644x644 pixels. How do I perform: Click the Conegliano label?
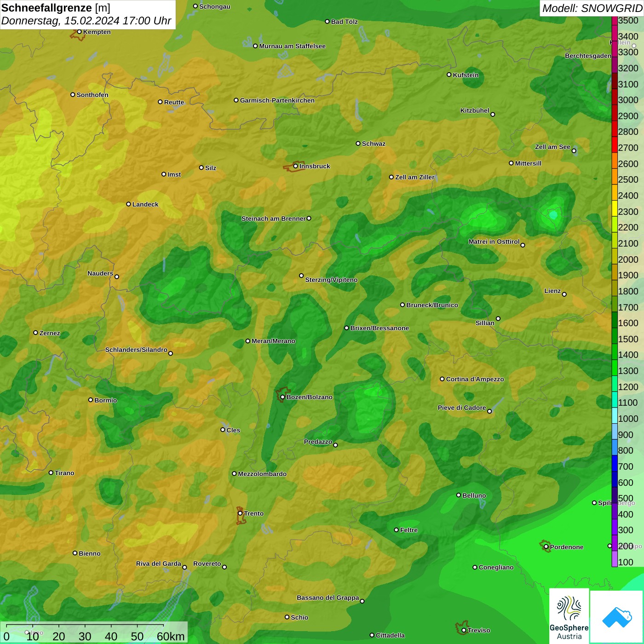pos(496,567)
